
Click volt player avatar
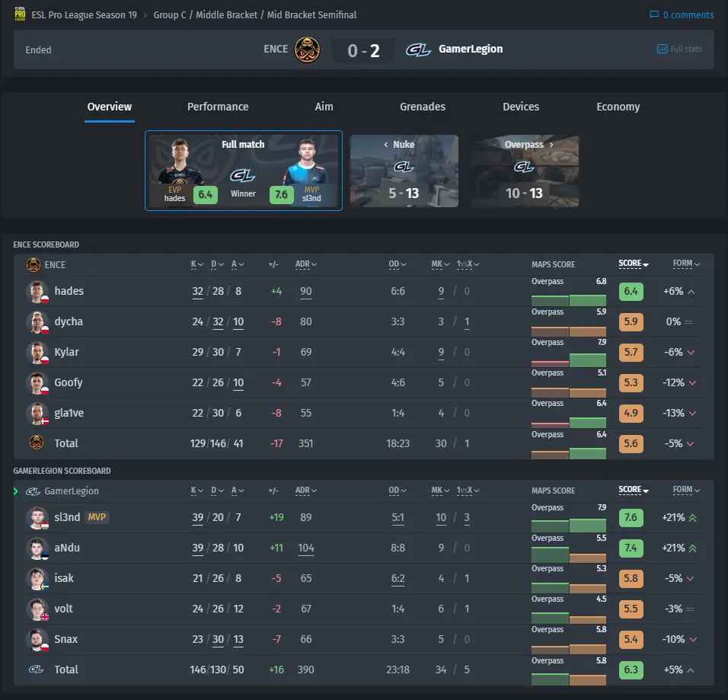[37, 609]
